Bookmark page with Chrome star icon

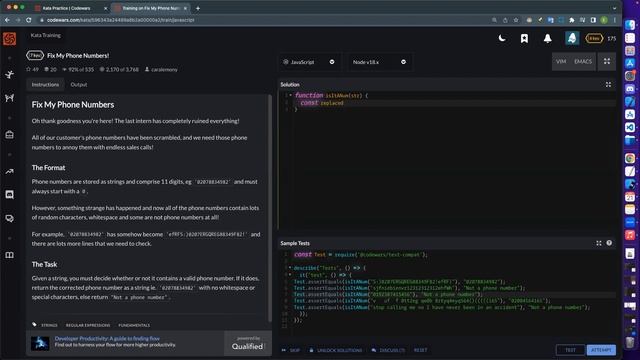(516, 20)
